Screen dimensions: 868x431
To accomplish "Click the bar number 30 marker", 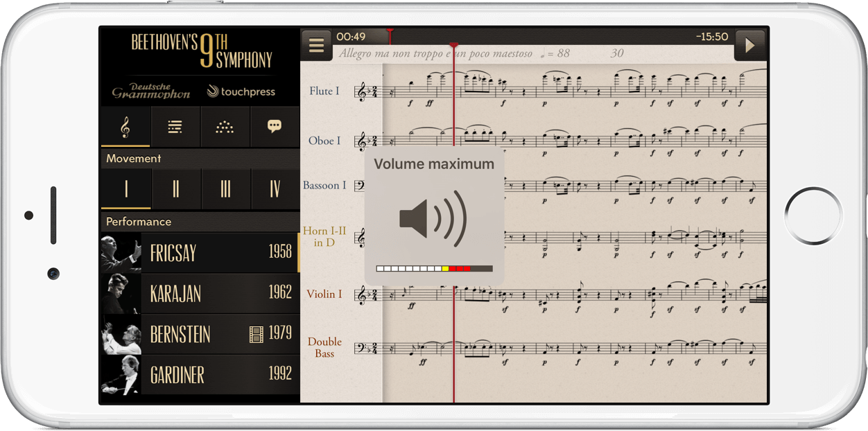I will (x=617, y=53).
